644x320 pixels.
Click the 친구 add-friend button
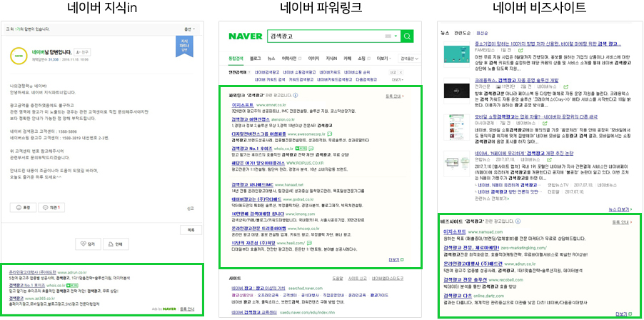(x=83, y=52)
